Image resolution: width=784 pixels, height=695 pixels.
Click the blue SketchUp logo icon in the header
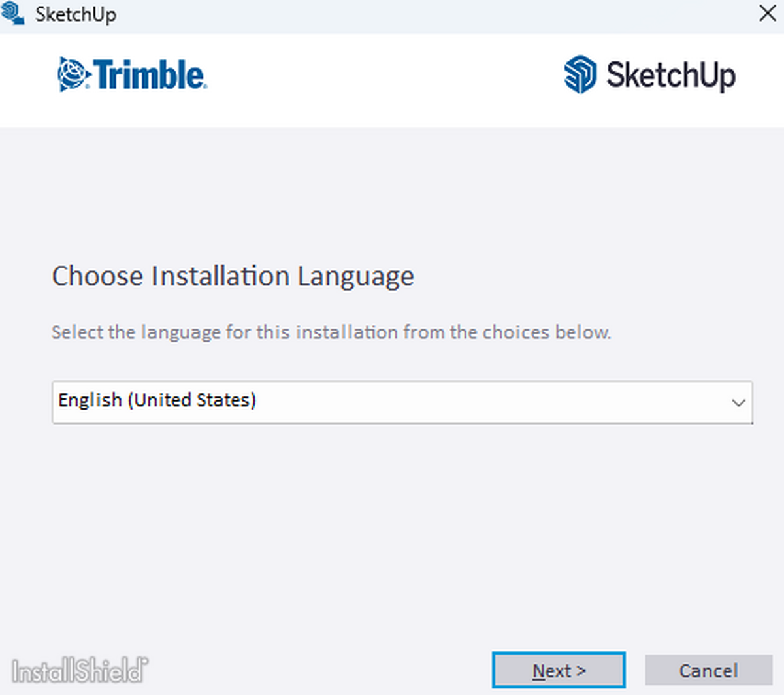click(x=580, y=74)
